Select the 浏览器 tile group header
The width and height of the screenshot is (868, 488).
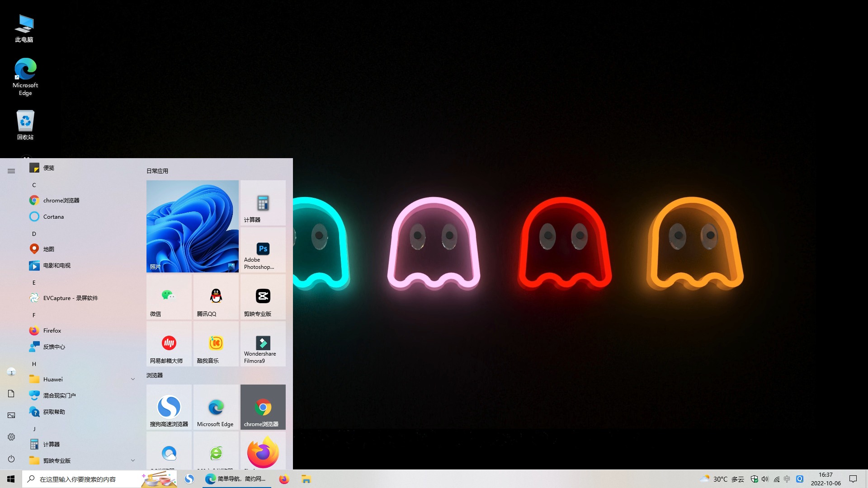155,375
